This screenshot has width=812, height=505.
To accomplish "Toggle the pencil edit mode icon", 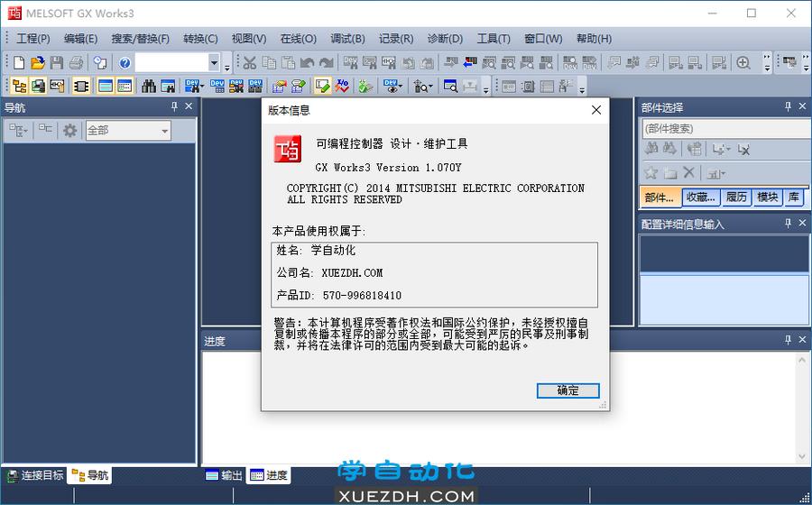I will [322, 86].
